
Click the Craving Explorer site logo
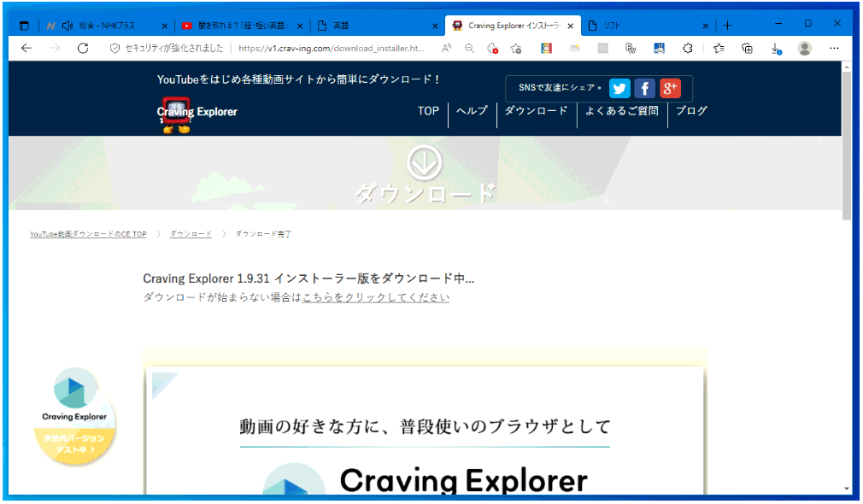click(x=197, y=113)
